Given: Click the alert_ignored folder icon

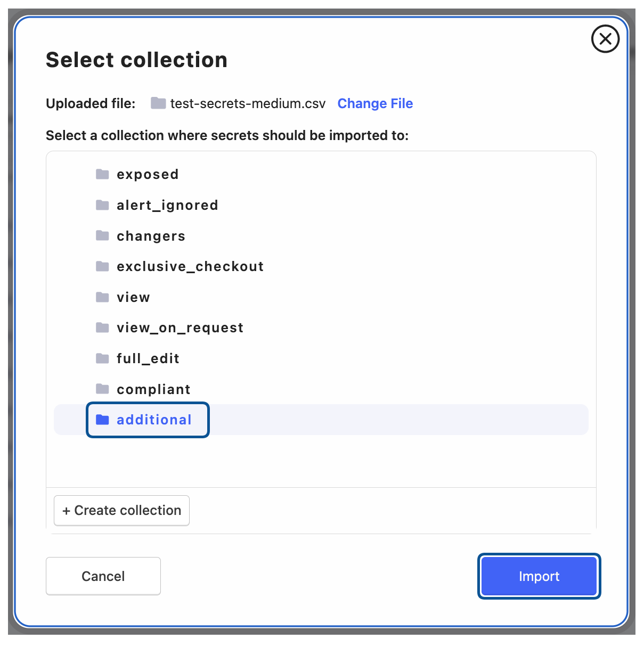Looking at the screenshot, I should coord(102,205).
